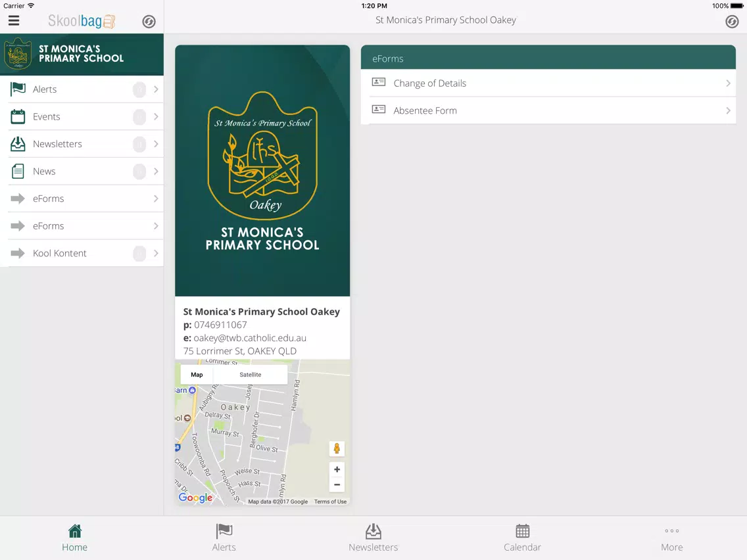Image resolution: width=747 pixels, height=560 pixels.
Task: Click the Events calendar icon in sidebar
Action: point(18,116)
